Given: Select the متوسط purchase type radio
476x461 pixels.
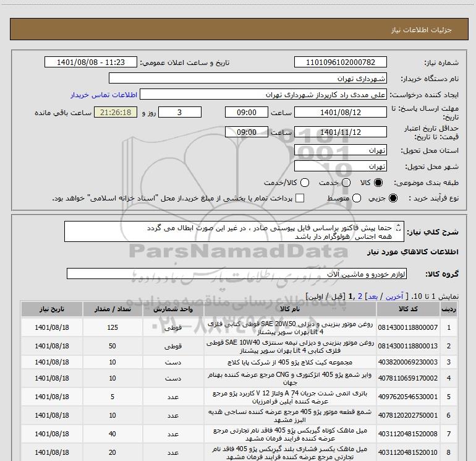Looking at the screenshot, I should [357, 198].
